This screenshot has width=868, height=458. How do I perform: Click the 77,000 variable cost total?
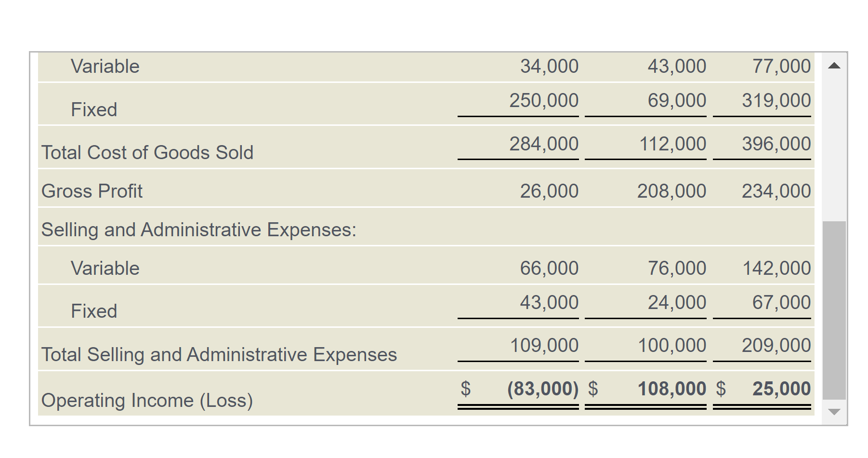781,66
